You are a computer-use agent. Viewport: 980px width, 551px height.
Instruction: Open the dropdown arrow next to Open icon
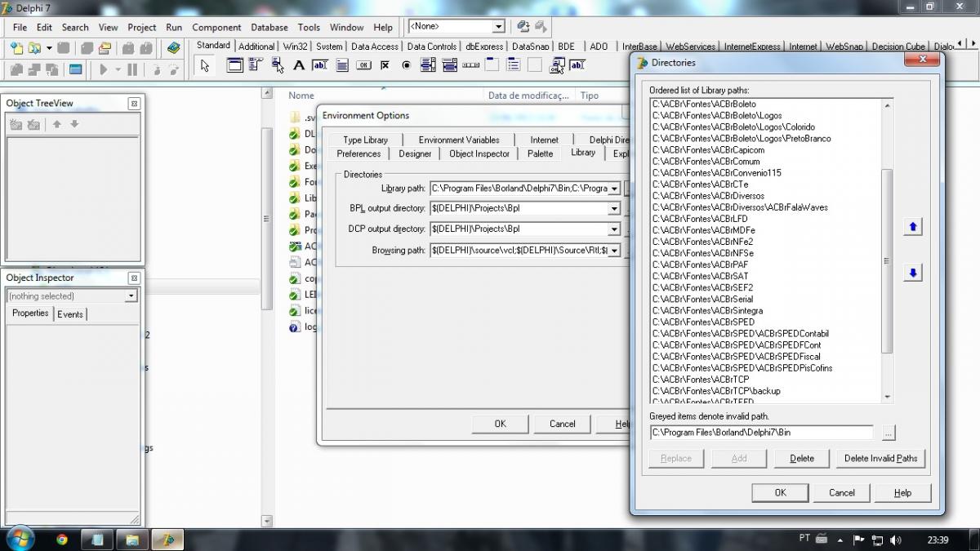(x=49, y=48)
